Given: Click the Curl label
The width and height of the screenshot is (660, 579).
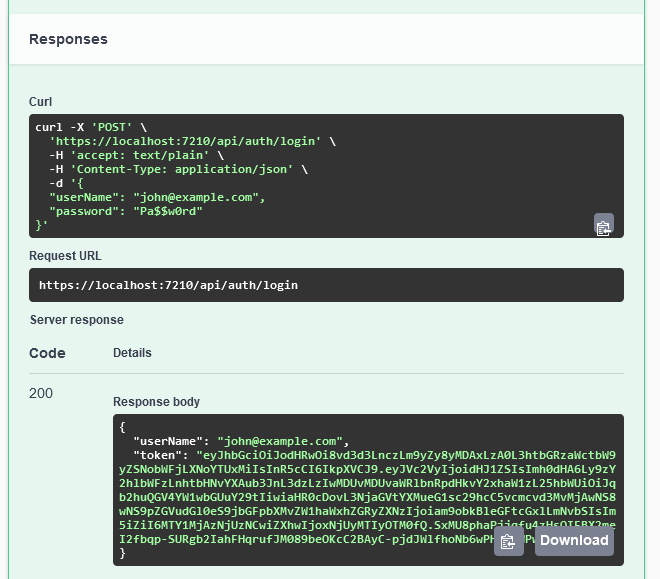Looking at the screenshot, I should [40, 102].
